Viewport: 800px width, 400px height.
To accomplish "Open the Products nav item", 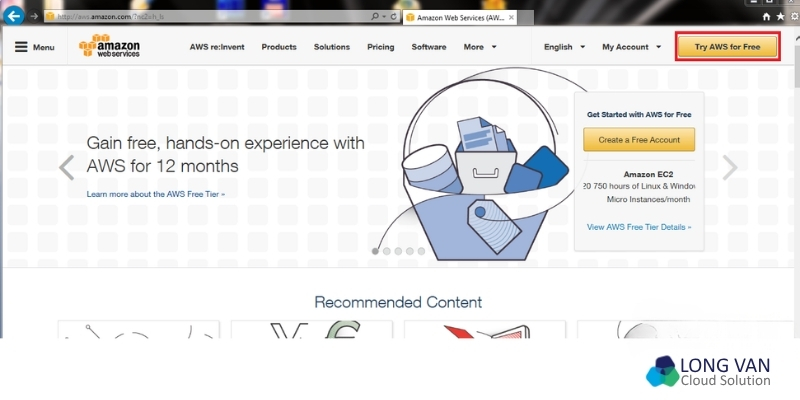I will coord(279,47).
